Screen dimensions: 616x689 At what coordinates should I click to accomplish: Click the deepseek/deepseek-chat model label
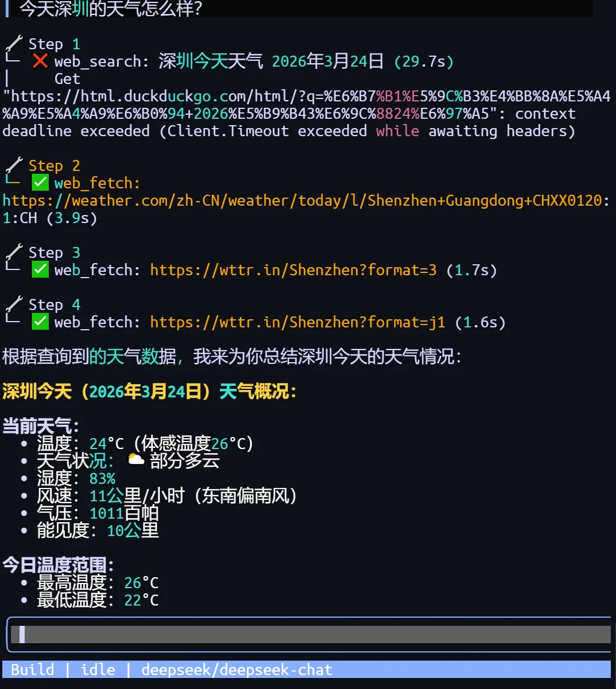point(237,670)
